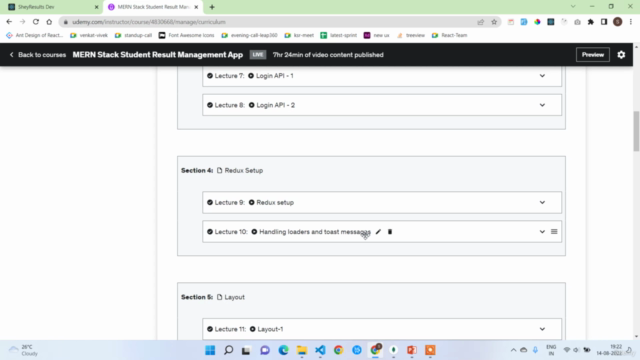This screenshot has width=640, height=360.
Task: Open the browser extensions puzzle icon
Action: (x=591, y=22)
